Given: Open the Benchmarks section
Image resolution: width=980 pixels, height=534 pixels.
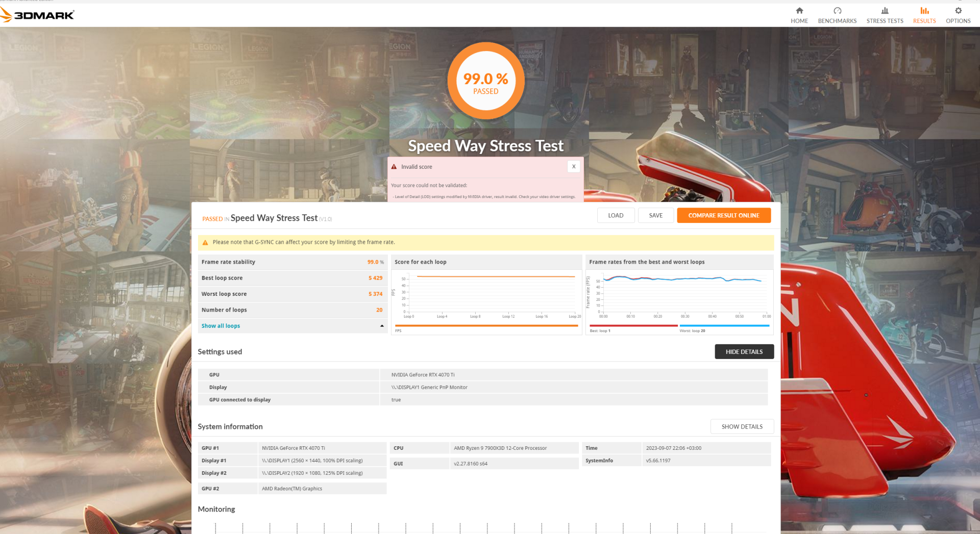Looking at the screenshot, I should pyautogui.click(x=837, y=15).
